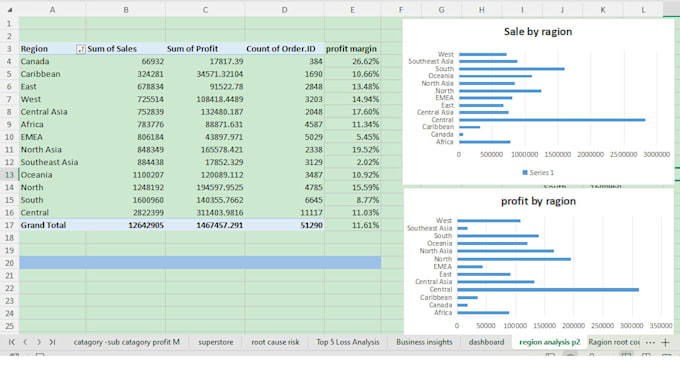Show more sheet tabs with ellipsis

[x=650, y=342]
